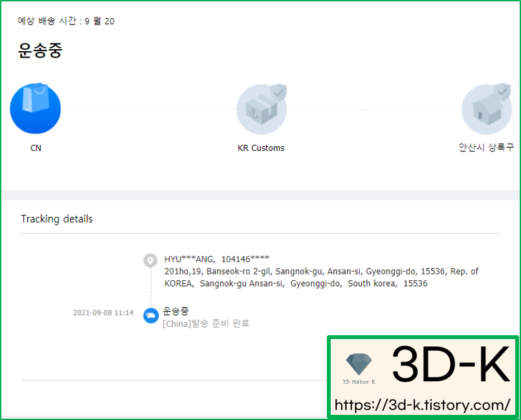Click the grey location pin icon
Screen dimensions: 521x420
pyautogui.click(x=151, y=260)
